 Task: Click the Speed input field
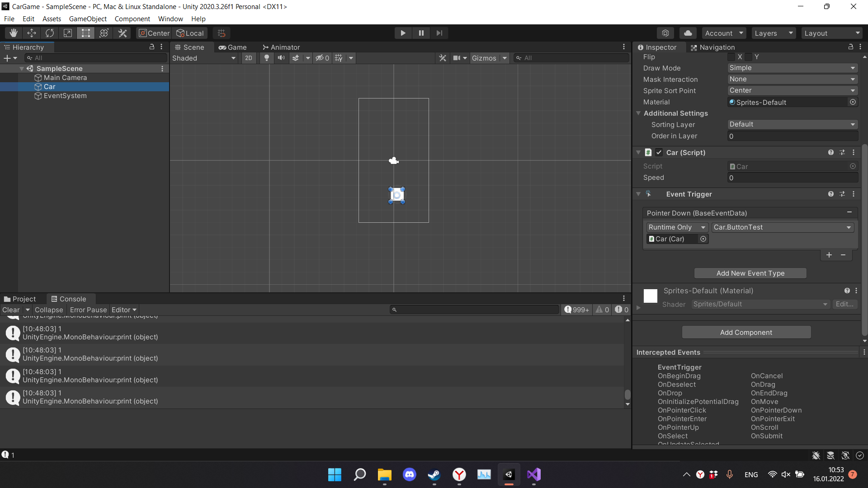(792, 178)
